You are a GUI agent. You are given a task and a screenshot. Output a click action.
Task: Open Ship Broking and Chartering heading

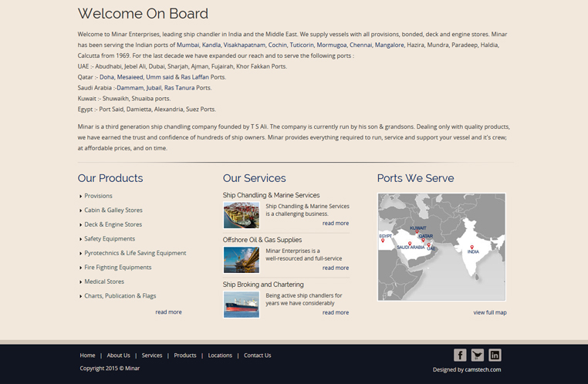coord(263,284)
